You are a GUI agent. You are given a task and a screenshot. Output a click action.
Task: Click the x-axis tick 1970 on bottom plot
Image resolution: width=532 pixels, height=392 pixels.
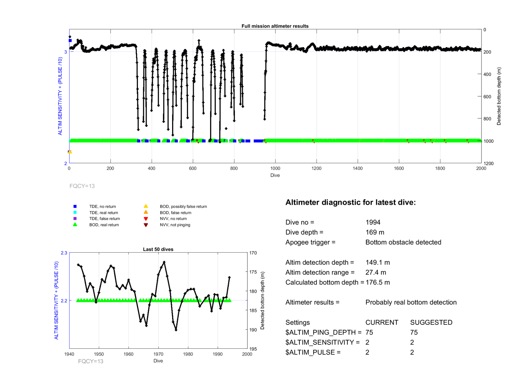[158, 354]
